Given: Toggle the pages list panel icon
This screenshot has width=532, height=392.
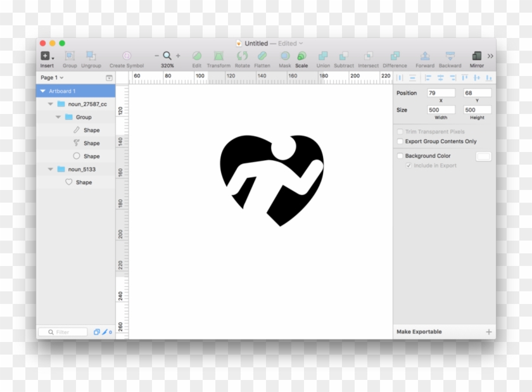Looking at the screenshot, I should [109, 78].
